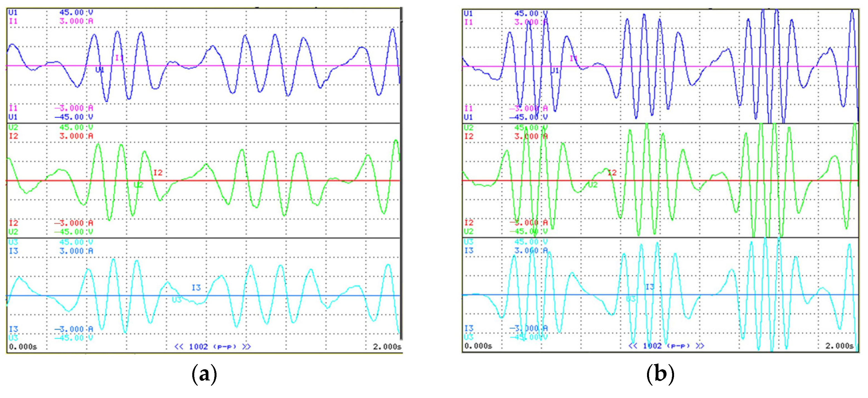This screenshot has height=398, width=868.
Task: Click the I3 trace label on waveform in plot (b)
Action: click(650, 287)
